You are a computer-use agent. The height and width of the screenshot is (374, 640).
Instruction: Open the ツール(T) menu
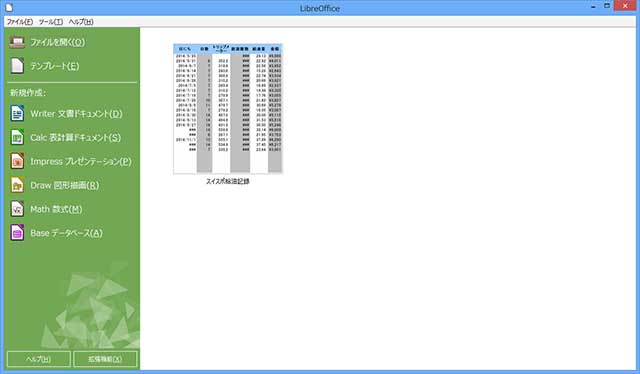[x=51, y=22]
